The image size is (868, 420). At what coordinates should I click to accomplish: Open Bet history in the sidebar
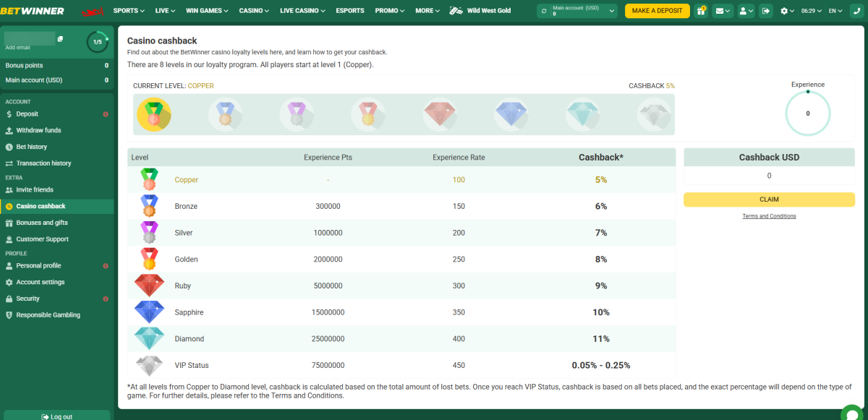[x=57, y=147]
